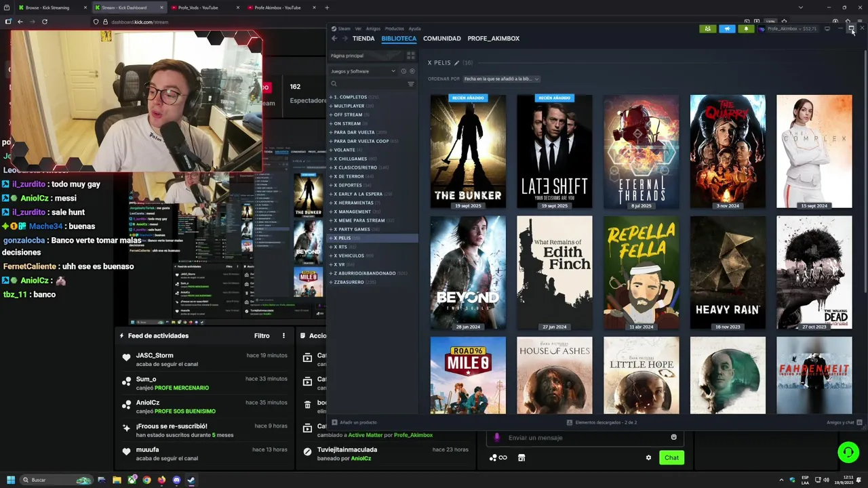
Task: Open the Ayuda menu in Steam
Action: point(414,28)
